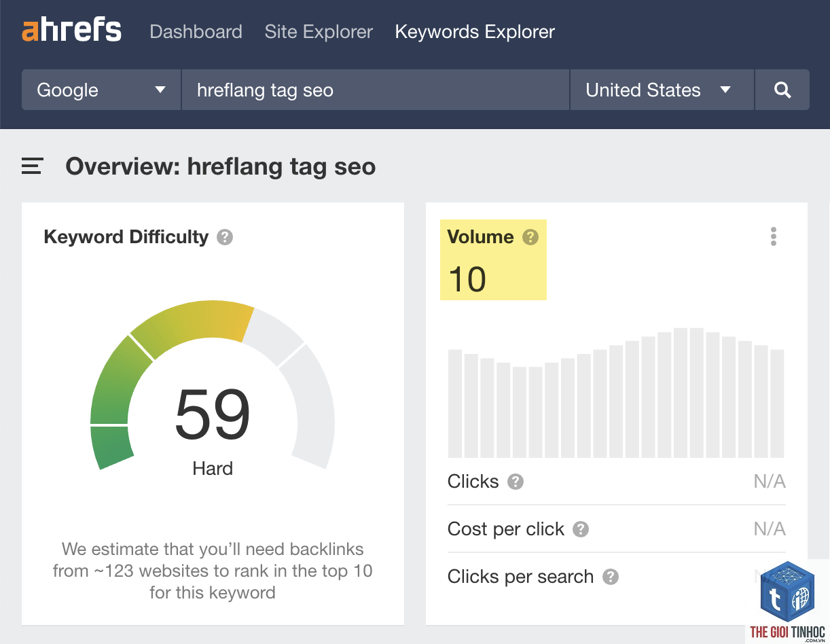Click the Volume help question mark

tap(530, 237)
